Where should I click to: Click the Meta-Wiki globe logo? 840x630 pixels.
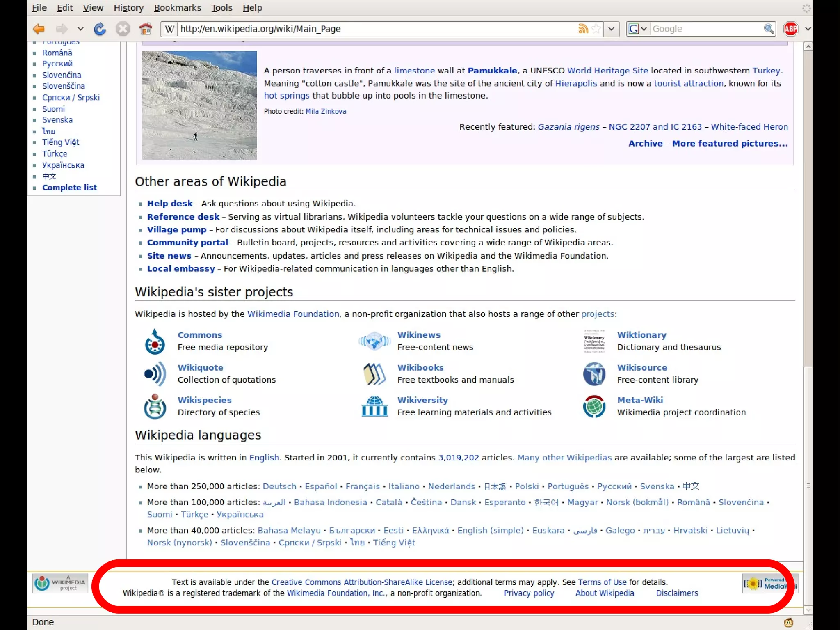(594, 406)
